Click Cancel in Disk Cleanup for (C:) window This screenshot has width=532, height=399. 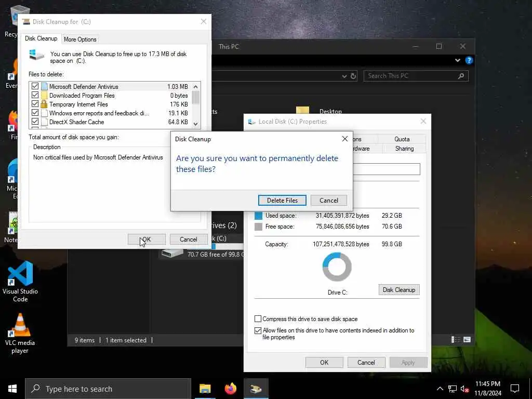(x=188, y=239)
